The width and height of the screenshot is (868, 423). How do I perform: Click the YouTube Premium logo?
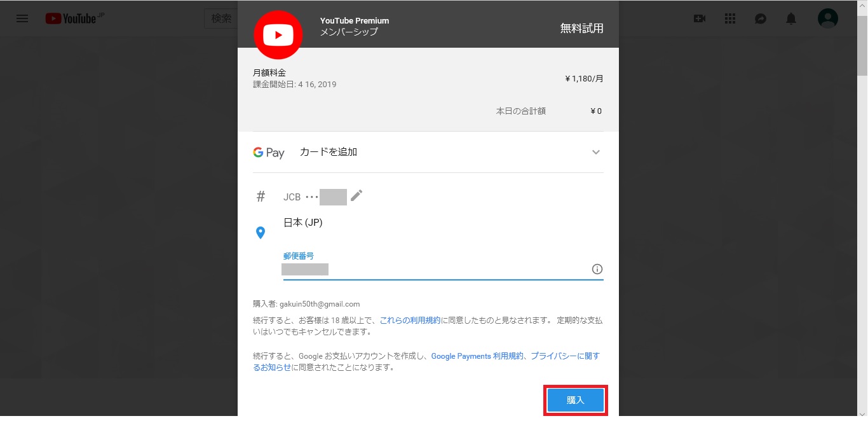[278, 35]
